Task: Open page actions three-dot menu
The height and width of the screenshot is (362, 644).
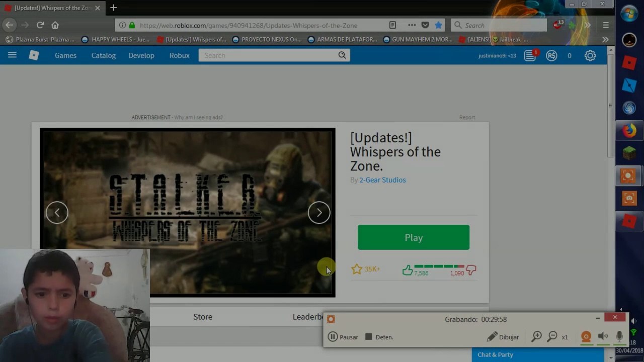Action: click(412, 25)
